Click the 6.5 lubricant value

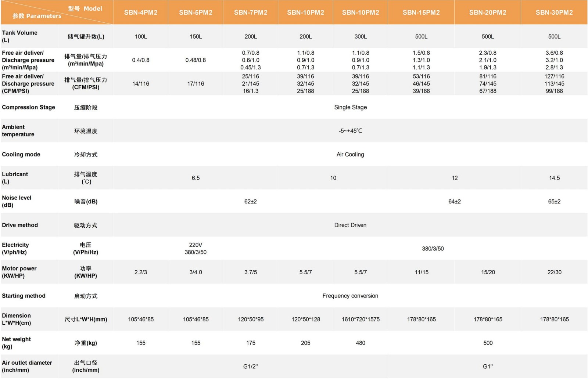click(196, 178)
